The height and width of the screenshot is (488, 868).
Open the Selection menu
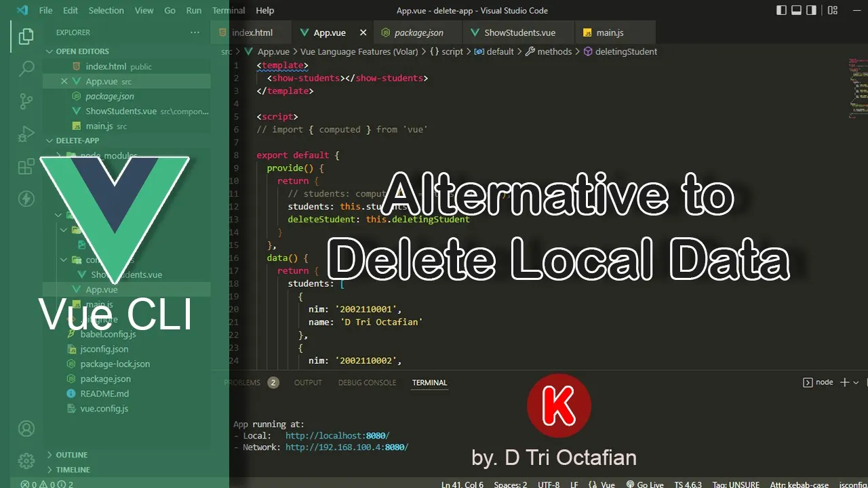tap(106, 10)
